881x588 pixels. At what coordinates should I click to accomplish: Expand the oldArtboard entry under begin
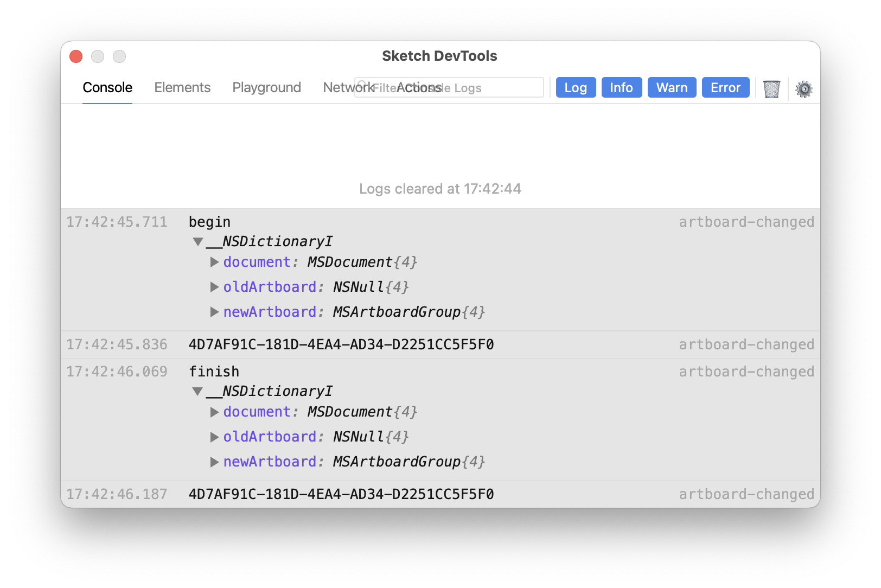click(215, 287)
